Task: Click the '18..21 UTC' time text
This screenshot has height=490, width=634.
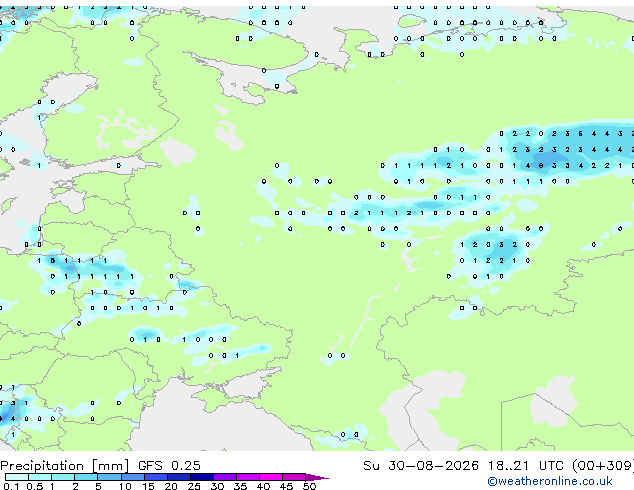Action: coord(526,466)
